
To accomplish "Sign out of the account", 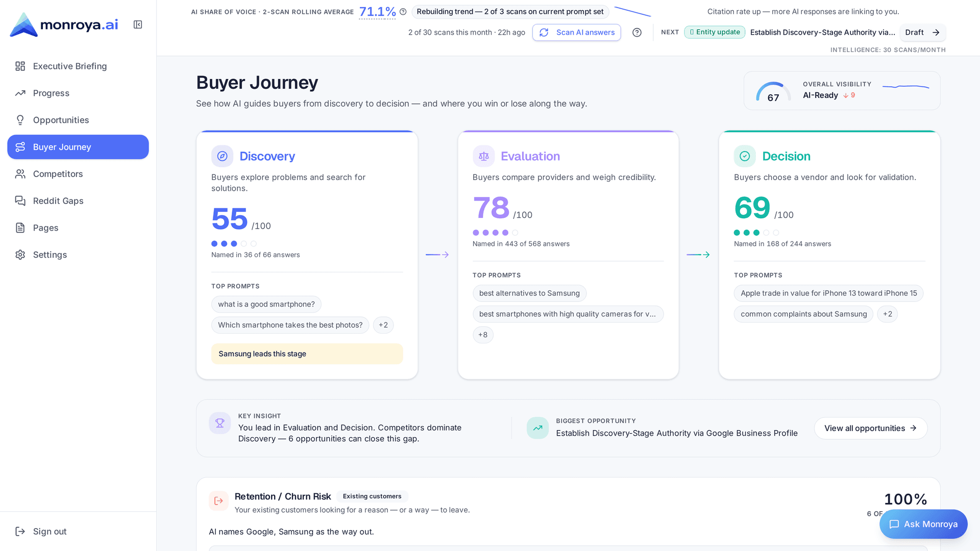I will tap(78, 532).
